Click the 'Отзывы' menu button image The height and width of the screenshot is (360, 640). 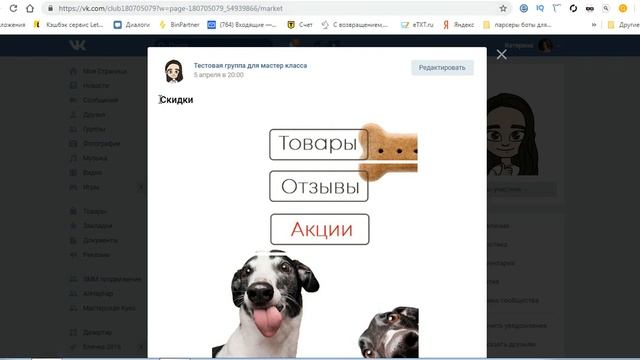(319, 186)
